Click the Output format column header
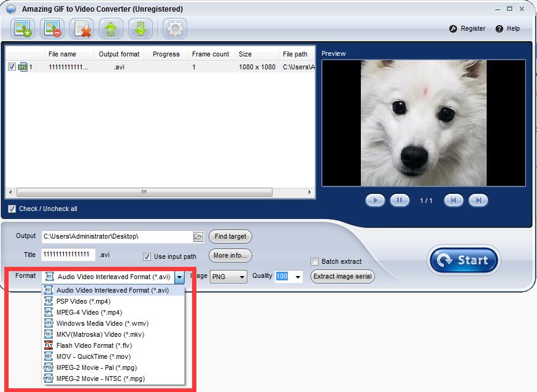Screen dimensions: 537x392 [x=119, y=54]
